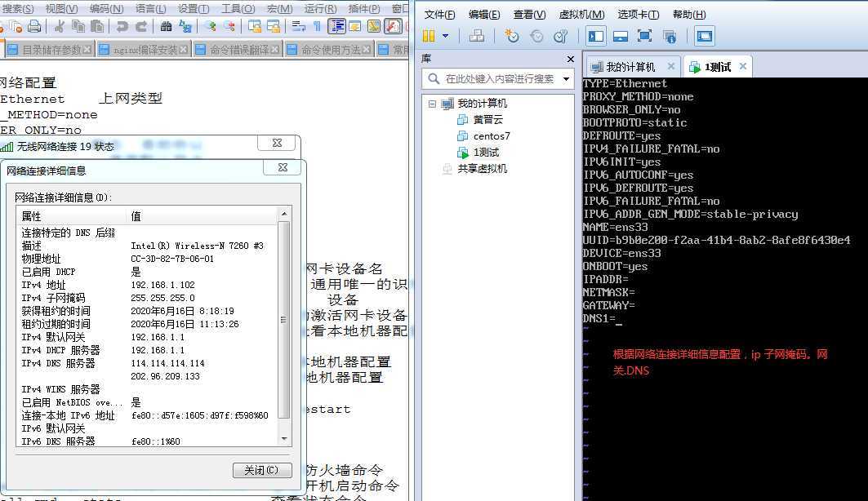Close the 网络连接详细信息 dialog

tap(283, 167)
